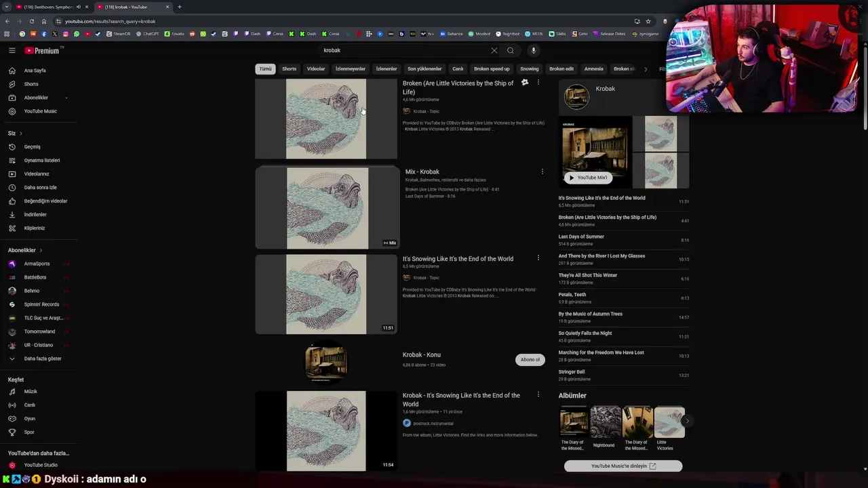
Task: Open more options for Mix - Krobak
Action: (x=542, y=171)
